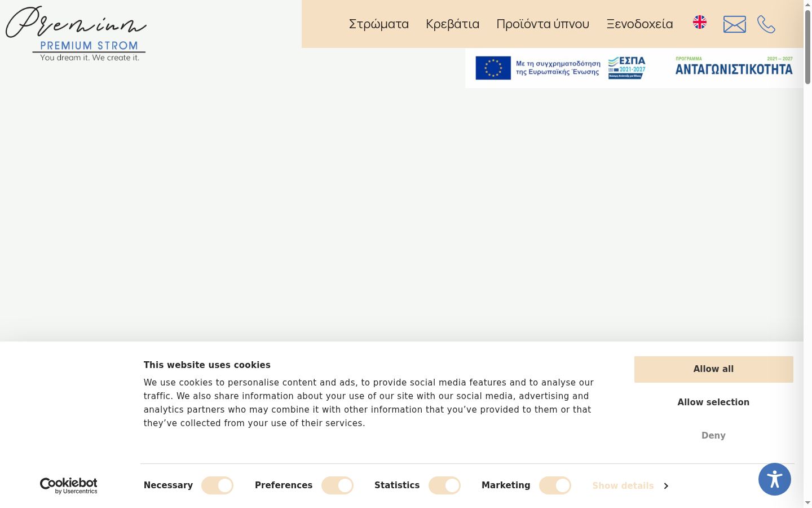
Task: Toggle the Marketing cookies switch
Action: point(555,485)
